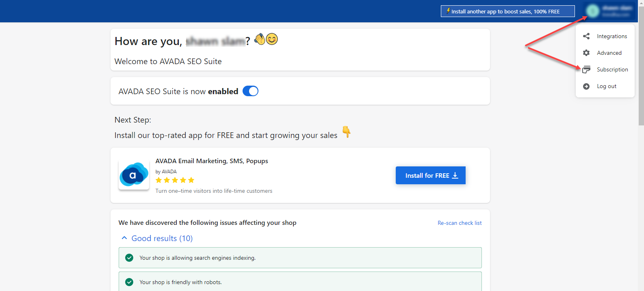
Task: Click green checkmark for friendly with robots
Action: pos(129,282)
